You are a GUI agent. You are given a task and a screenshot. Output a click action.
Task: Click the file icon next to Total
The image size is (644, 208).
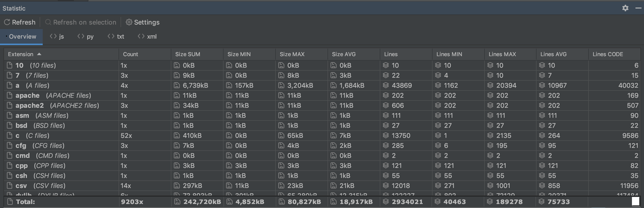point(10,202)
